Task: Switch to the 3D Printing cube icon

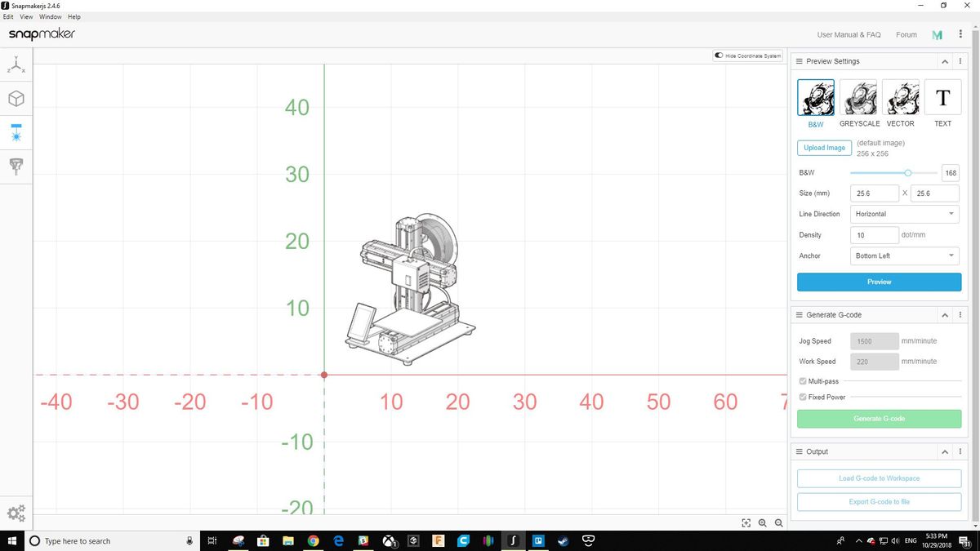Action: 16,98
